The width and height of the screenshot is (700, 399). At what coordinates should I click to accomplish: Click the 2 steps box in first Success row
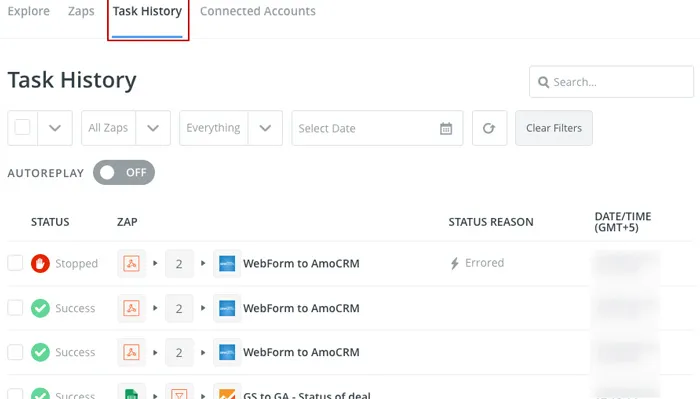(x=179, y=308)
